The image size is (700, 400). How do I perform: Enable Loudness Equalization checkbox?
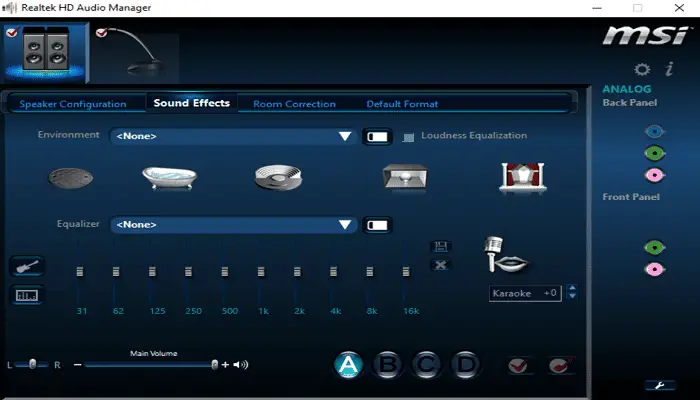pyautogui.click(x=408, y=137)
